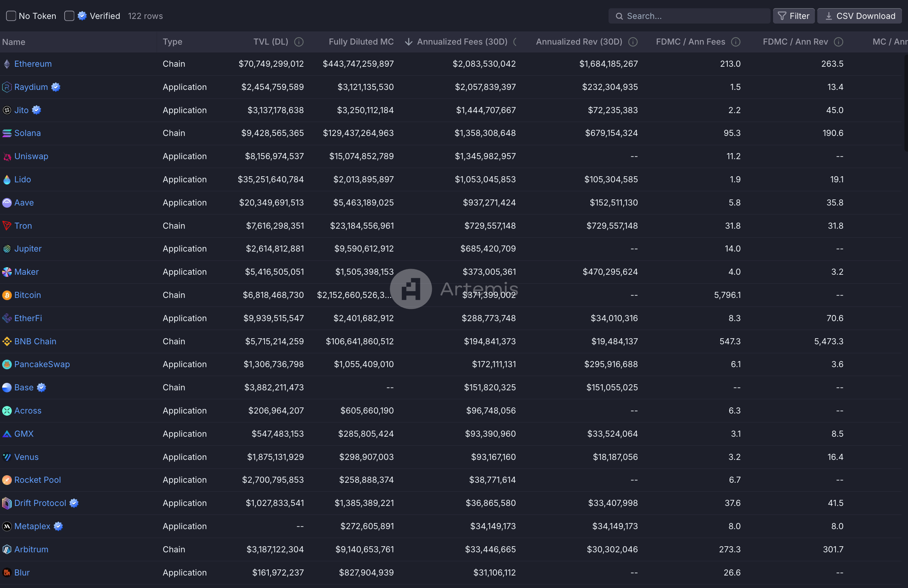
Task: Click the Raydium logo icon
Action: (7, 87)
